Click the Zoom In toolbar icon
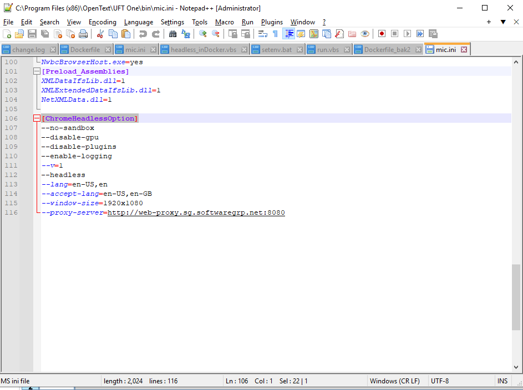 (202, 34)
